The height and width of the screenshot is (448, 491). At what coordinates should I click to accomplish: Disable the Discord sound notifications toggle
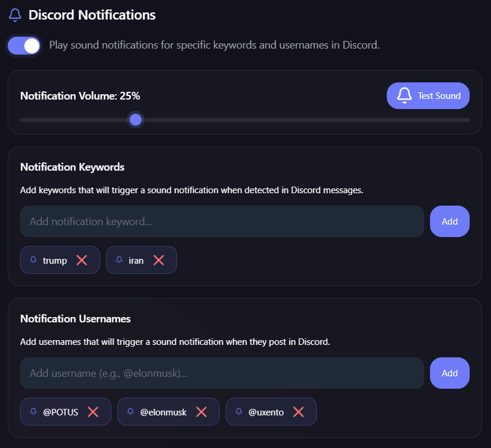[24, 46]
